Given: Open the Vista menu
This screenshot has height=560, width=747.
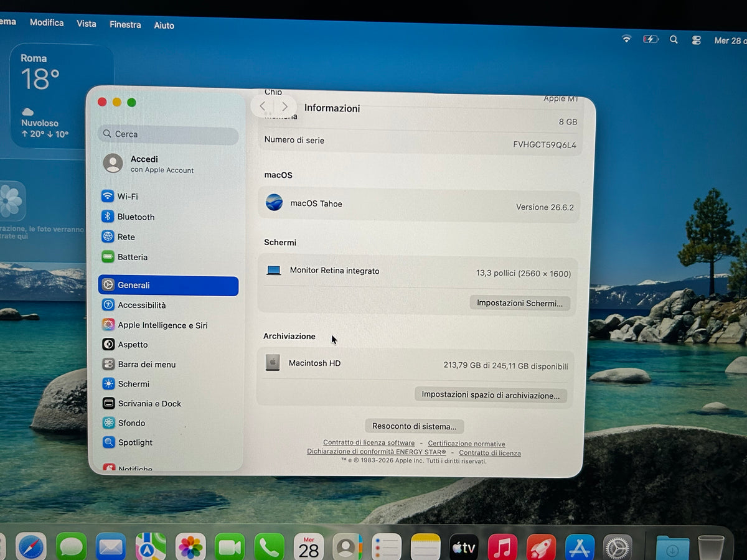Looking at the screenshot, I should click(x=87, y=24).
